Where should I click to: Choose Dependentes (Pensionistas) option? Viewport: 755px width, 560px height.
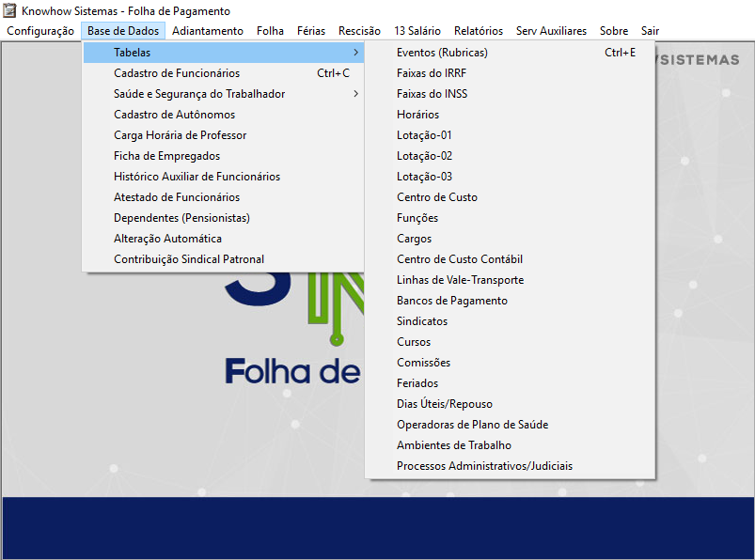[181, 218]
